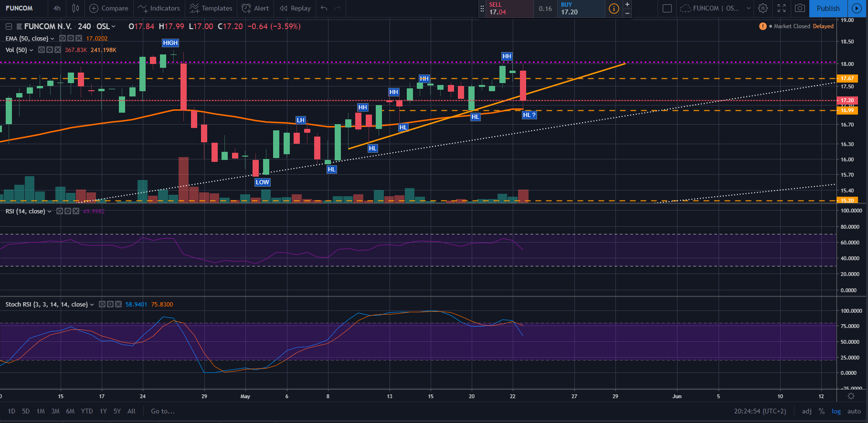Viewport: 868px width, 423px height.
Task: Select the 1Y time range
Action: pos(103,411)
